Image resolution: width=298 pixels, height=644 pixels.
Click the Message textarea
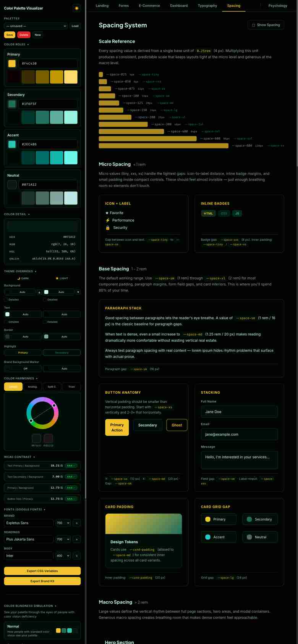click(x=239, y=460)
